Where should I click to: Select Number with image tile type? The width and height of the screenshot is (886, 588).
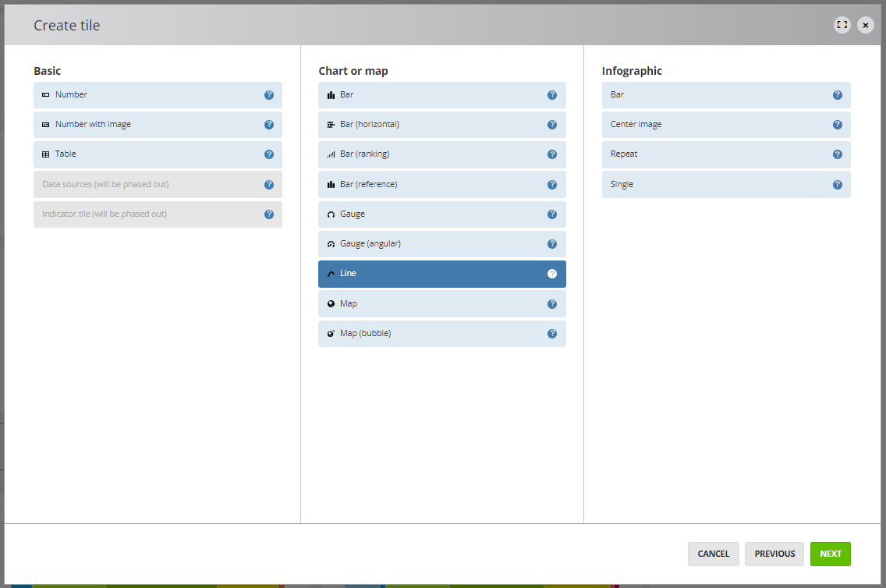coord(158,125)
